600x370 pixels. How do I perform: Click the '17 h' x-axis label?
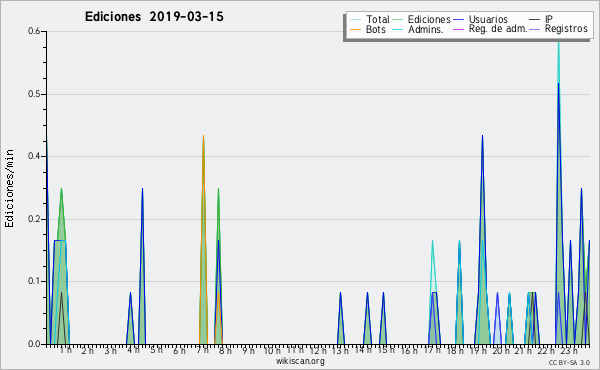pos(432,350)
